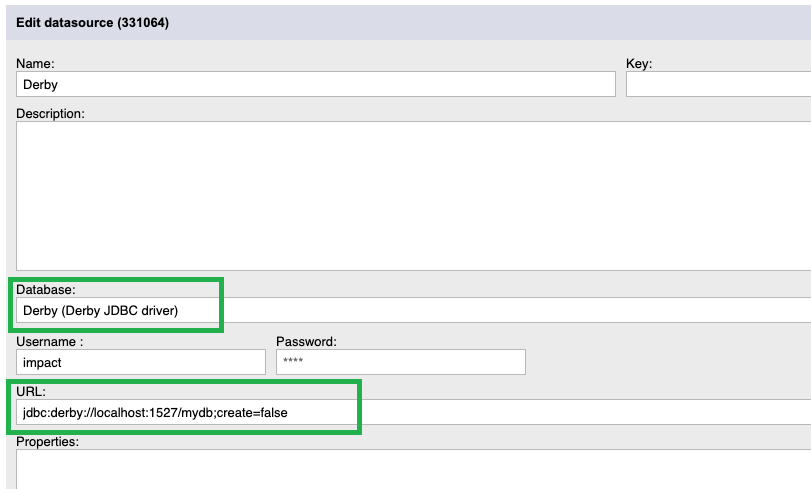Click the 'Properties:' label

tap(48, 442)
